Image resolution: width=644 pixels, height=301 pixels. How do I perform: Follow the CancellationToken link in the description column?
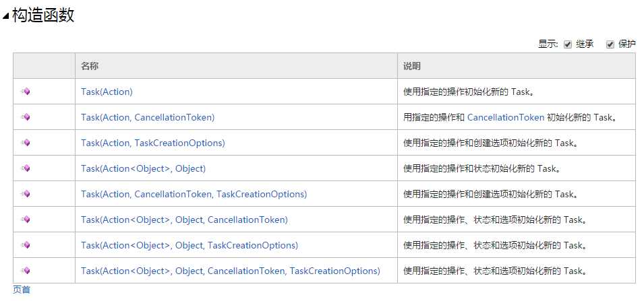(505, 117)
